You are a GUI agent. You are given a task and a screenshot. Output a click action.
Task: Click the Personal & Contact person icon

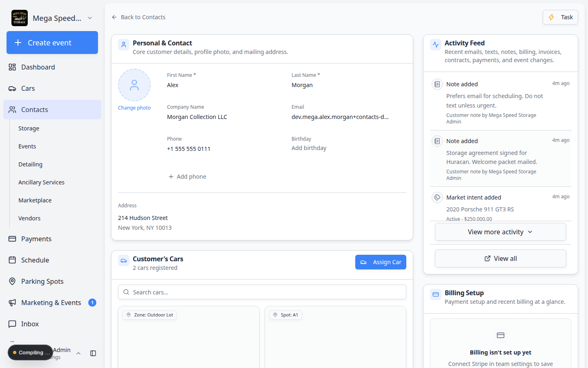(124, 45)
